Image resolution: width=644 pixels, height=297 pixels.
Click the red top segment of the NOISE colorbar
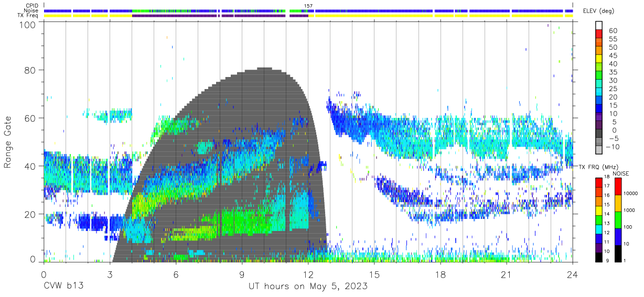click(x=618, y=186)
